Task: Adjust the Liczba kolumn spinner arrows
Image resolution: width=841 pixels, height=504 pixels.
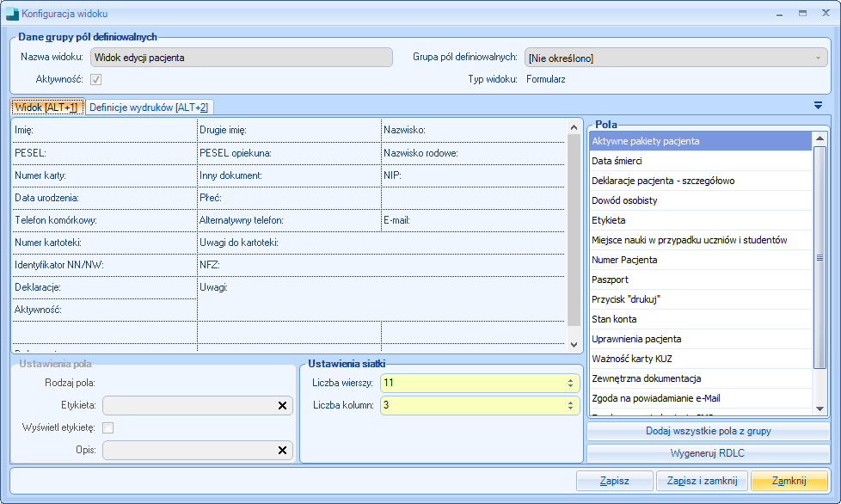Action: 570,405
